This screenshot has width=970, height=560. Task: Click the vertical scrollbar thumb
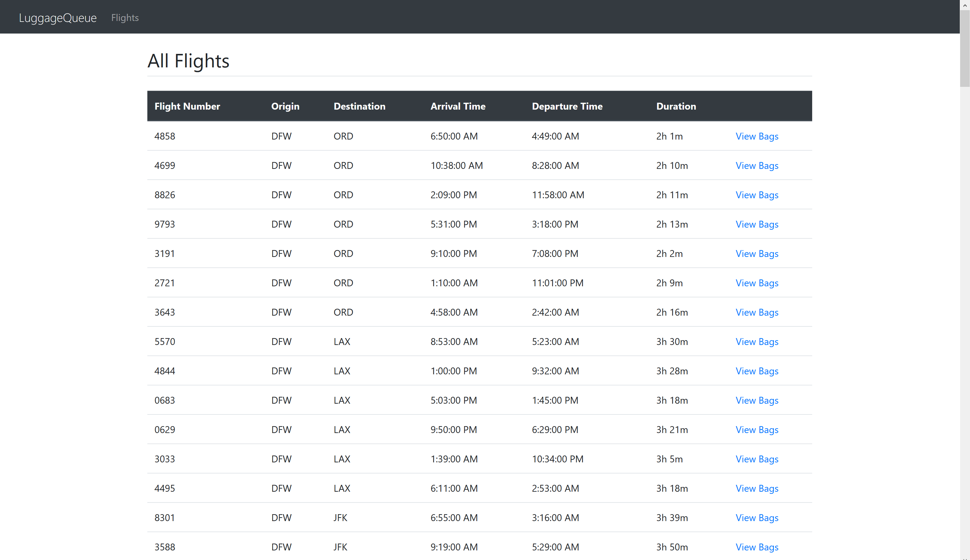pyautogui.click(x=965, y=48)
